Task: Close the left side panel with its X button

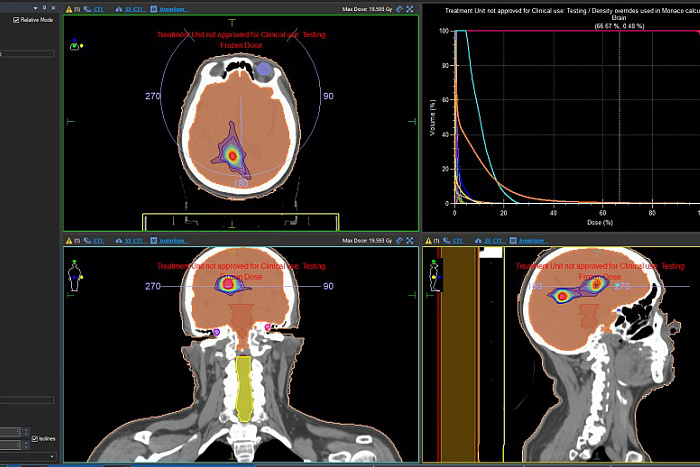Action: 54,8
